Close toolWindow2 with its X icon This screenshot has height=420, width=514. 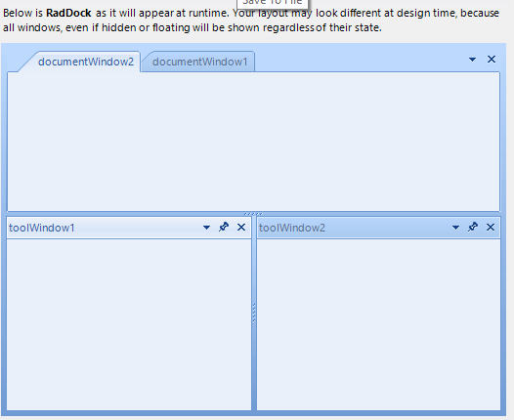click(x=491, y=227)
